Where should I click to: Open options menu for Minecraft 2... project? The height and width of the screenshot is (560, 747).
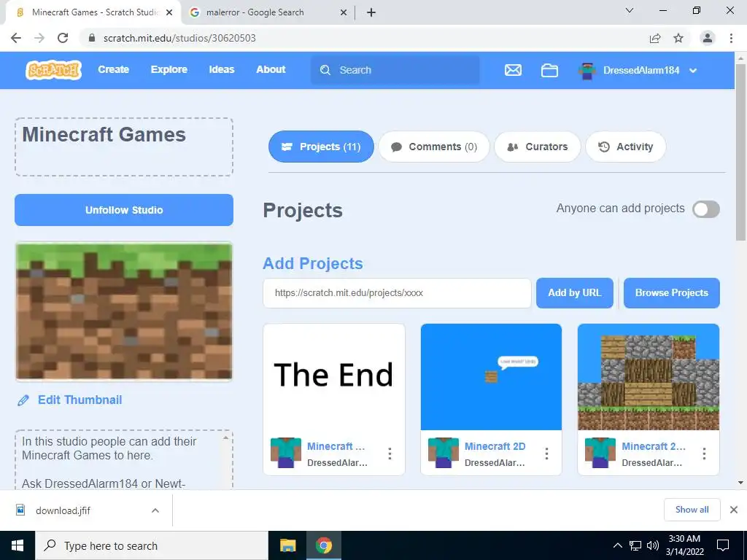(704, 454)
